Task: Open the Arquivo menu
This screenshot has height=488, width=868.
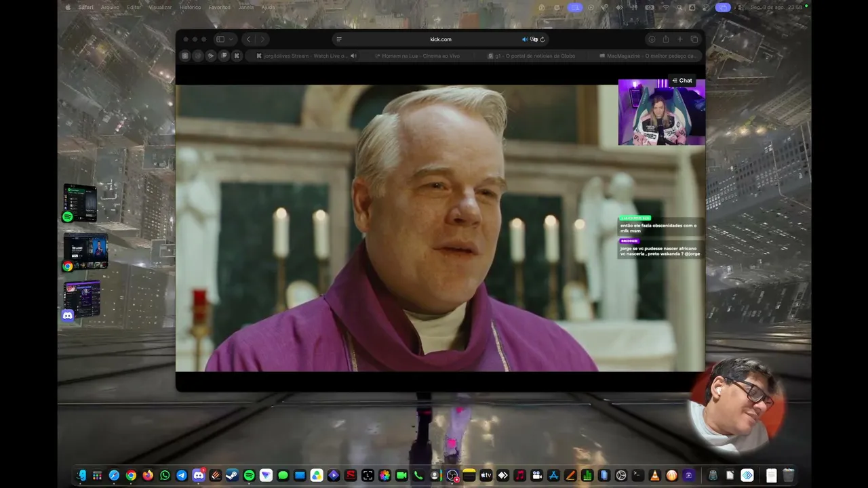Action: [x=110, y=7]
